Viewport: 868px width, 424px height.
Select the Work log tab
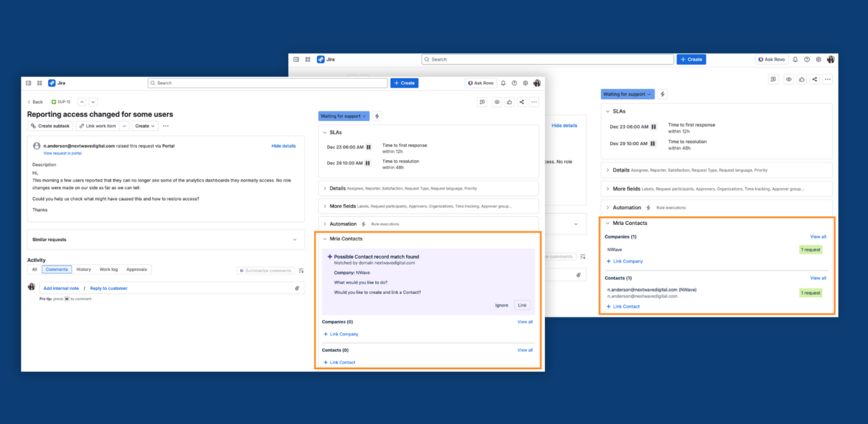coord(108,269)
